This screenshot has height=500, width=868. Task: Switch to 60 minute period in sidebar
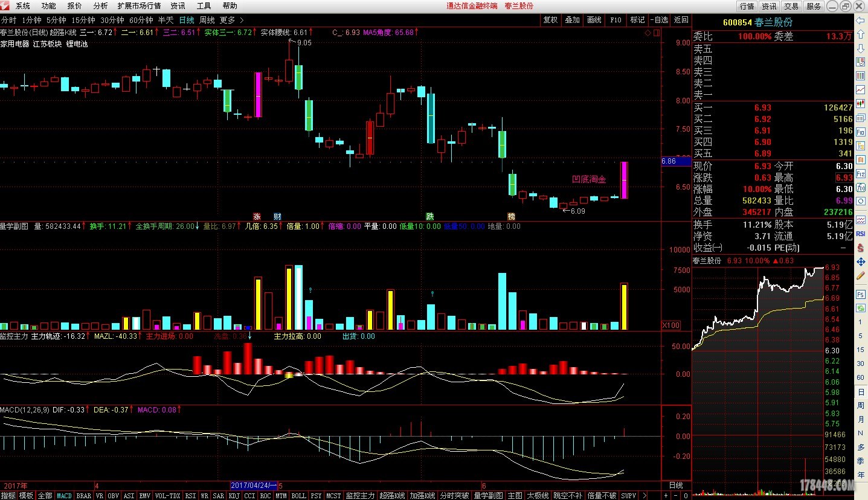(860, 377)
